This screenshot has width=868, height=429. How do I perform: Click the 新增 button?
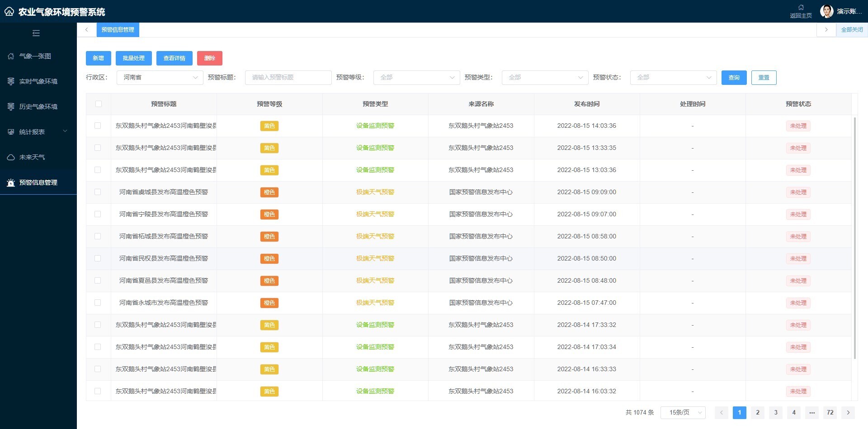(x=98, y=58)
